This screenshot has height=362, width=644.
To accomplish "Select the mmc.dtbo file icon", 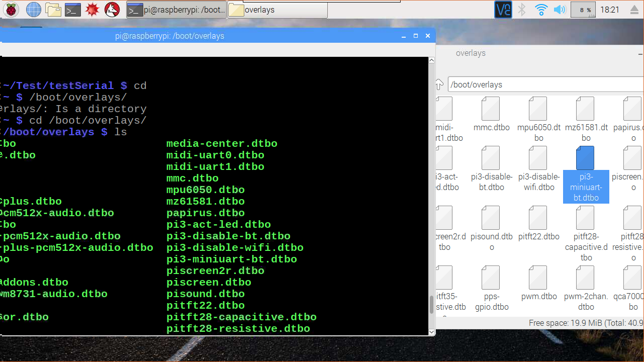I will (x=491, y=109).
